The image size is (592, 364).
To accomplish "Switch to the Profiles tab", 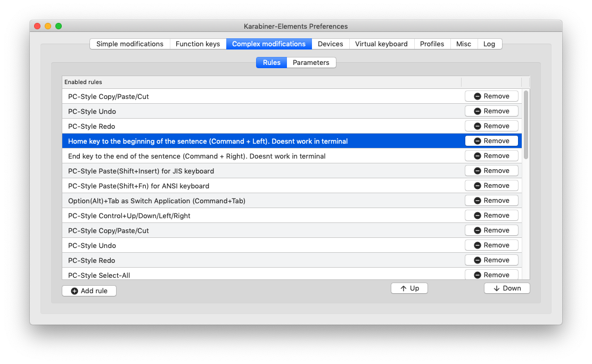I will 432,44.
